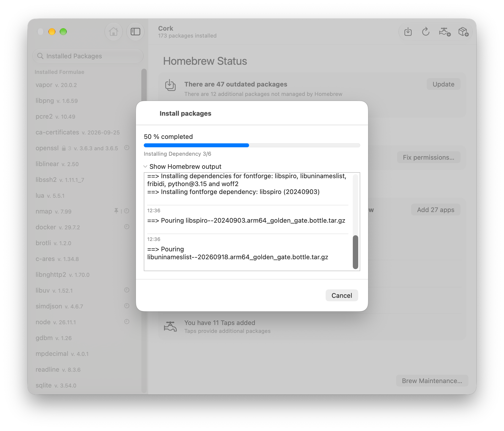Open Fix permissions dialog
This screenshot has height=431, width=504.
428,157
